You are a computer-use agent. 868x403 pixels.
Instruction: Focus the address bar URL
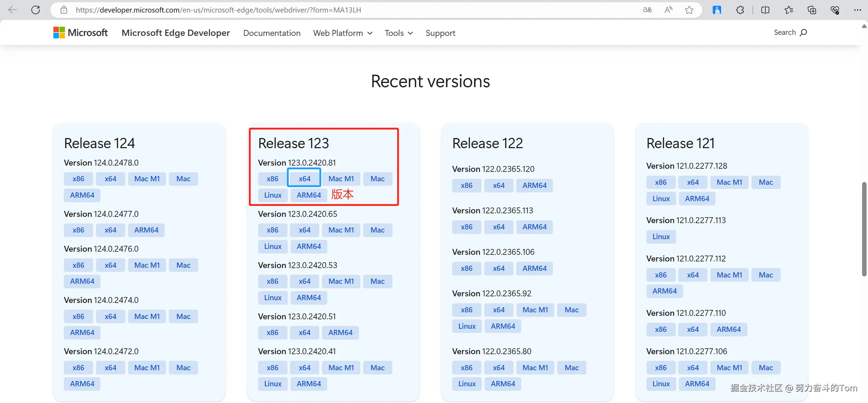[x=218, y=10]
